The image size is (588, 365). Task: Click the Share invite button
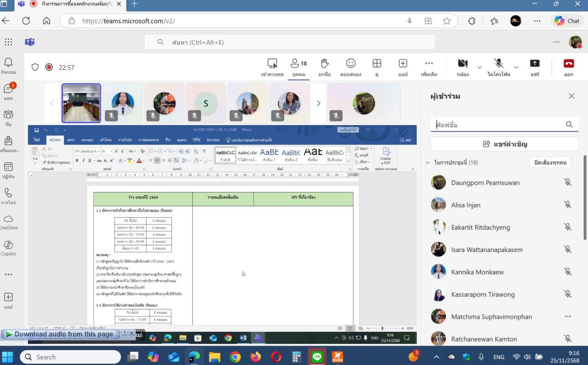pos(505,144)
